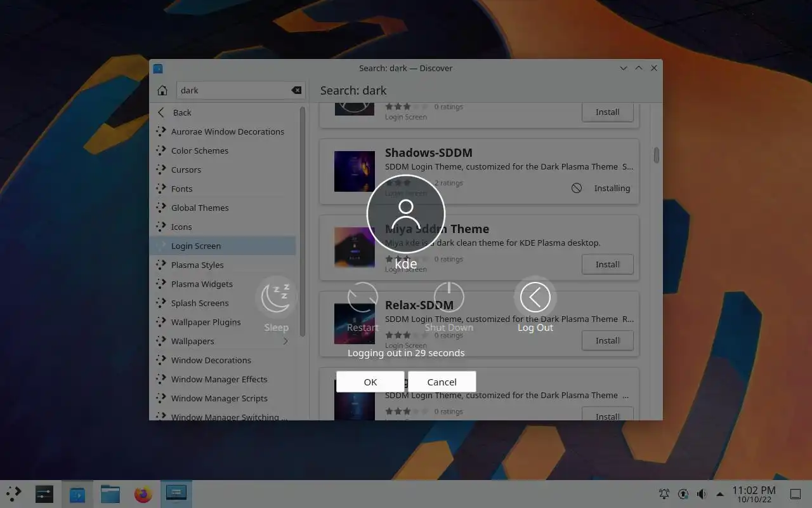Clear the 'dark' search text
This screenshot has height=508, width=812.
(296, 90)
